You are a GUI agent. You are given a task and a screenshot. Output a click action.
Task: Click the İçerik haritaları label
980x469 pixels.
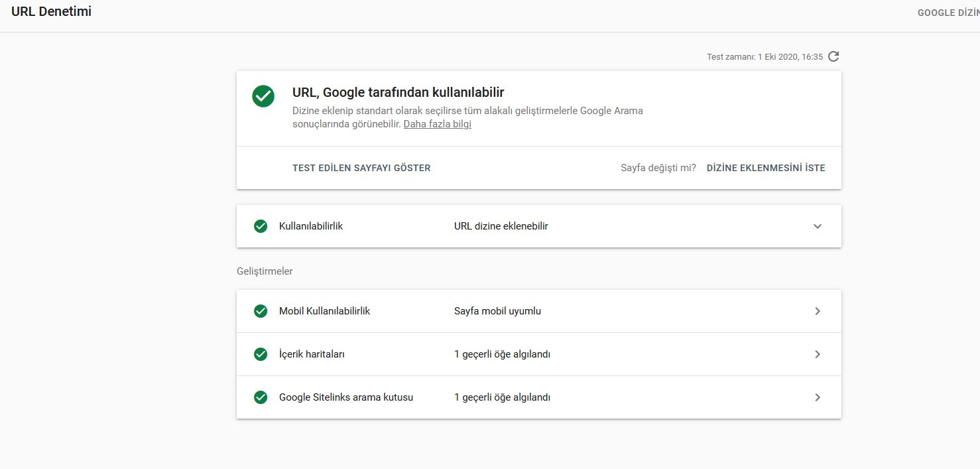point(312,354)
